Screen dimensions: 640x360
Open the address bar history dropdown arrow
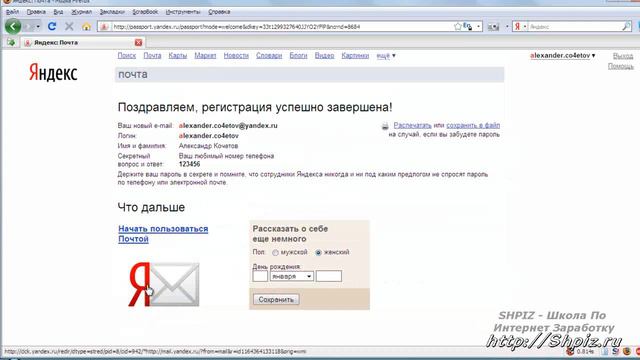point(478,27)
